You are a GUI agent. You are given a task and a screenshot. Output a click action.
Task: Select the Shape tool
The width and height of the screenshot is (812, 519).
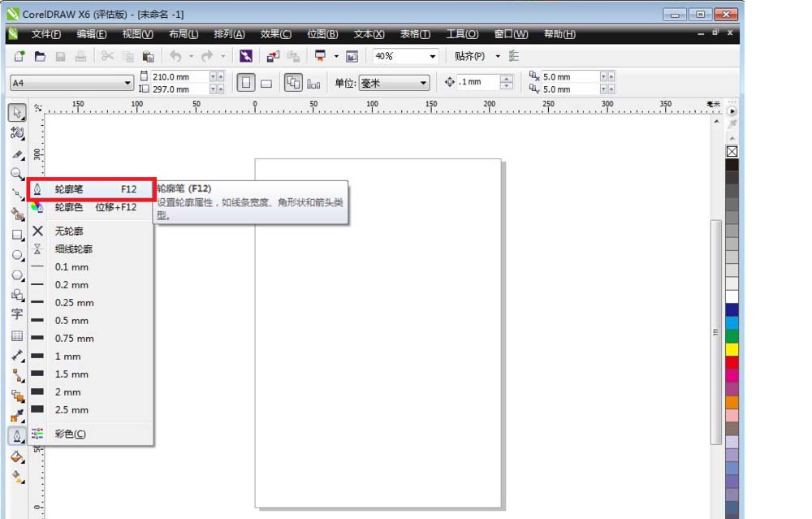(16, 133)
